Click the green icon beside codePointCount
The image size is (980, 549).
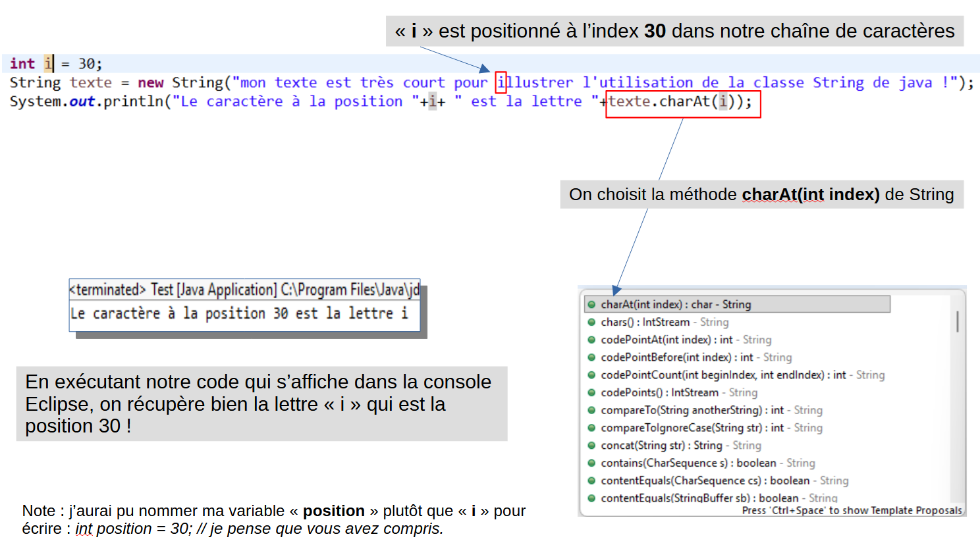591,375
